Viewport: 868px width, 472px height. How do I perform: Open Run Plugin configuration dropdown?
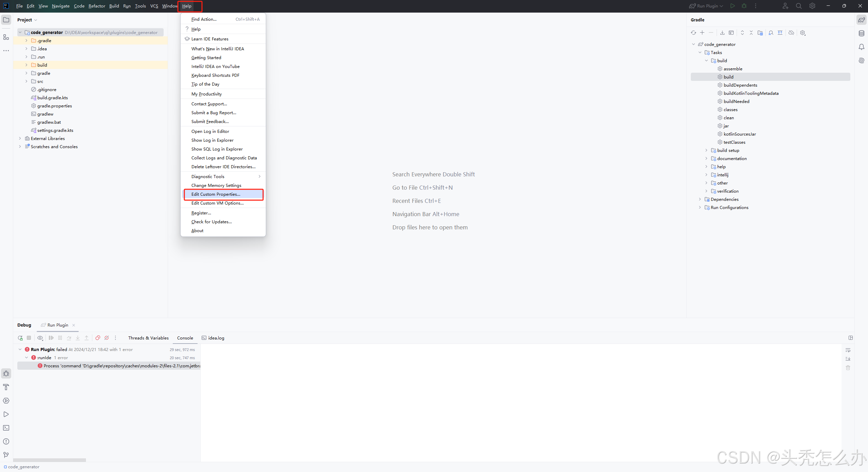pyautogui.click(x=707, y=6)
